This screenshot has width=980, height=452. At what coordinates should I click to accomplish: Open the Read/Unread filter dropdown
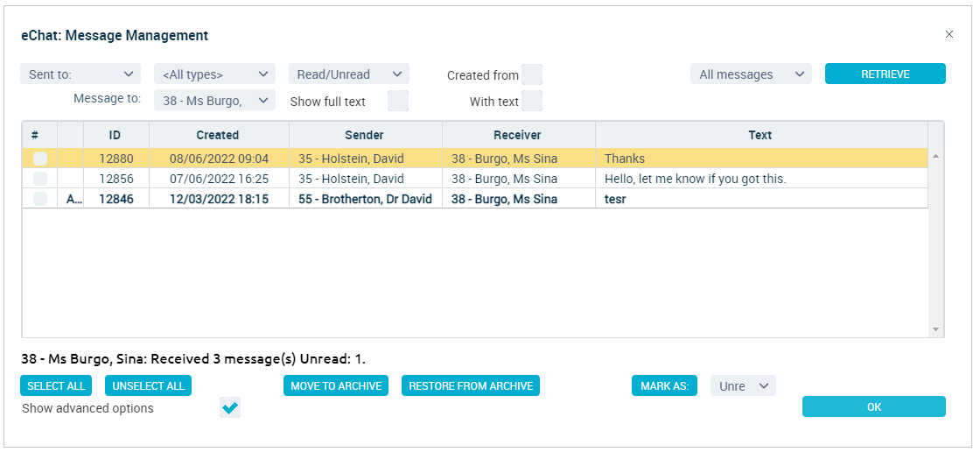click(349, 74)
